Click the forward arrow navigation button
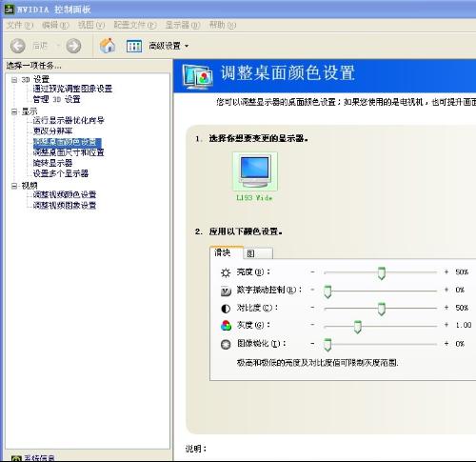The height and width of the screenshot is (462, 476). [73, 46]
